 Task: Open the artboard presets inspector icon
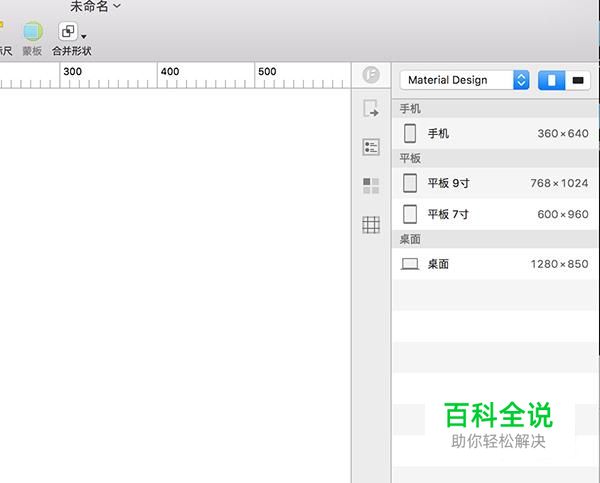point(371,108)
